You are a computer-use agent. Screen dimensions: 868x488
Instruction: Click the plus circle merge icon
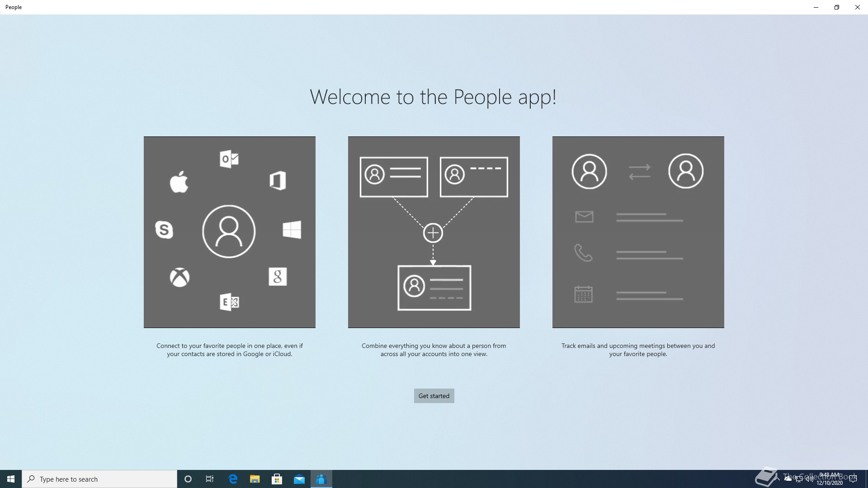tap(433, 233)
